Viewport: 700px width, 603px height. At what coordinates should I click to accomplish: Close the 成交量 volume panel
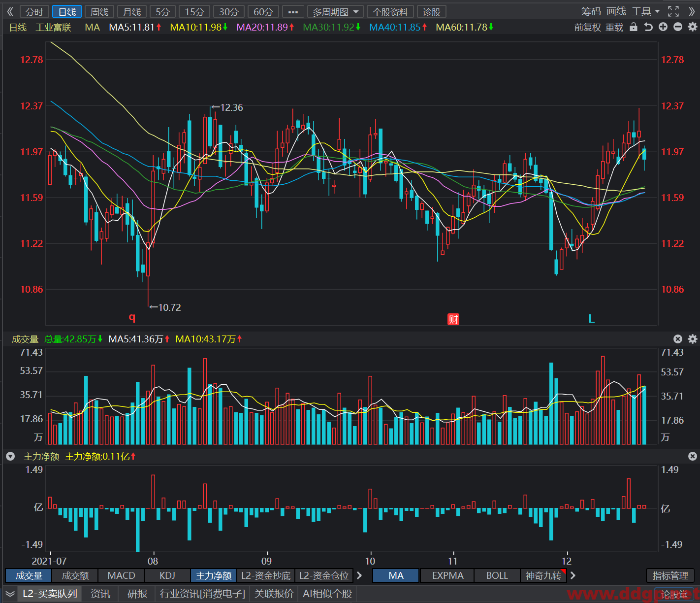(x=678, y=339)
